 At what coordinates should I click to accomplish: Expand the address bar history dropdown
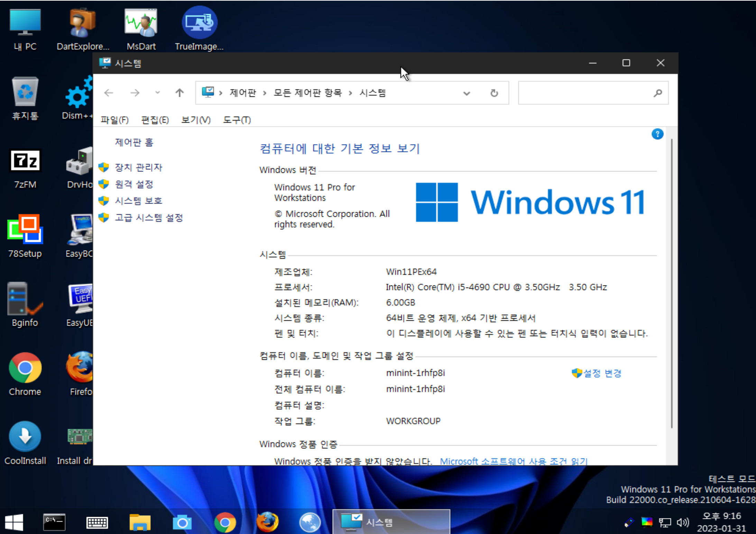467,93
